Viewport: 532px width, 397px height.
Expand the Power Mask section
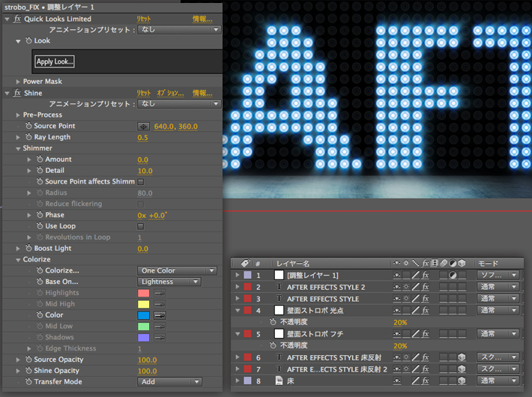point(17,81)
